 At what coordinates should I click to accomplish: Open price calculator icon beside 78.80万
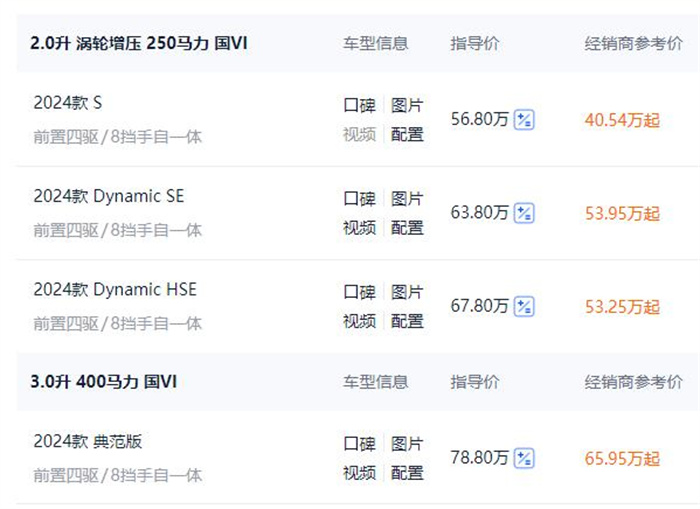(524, 458)
